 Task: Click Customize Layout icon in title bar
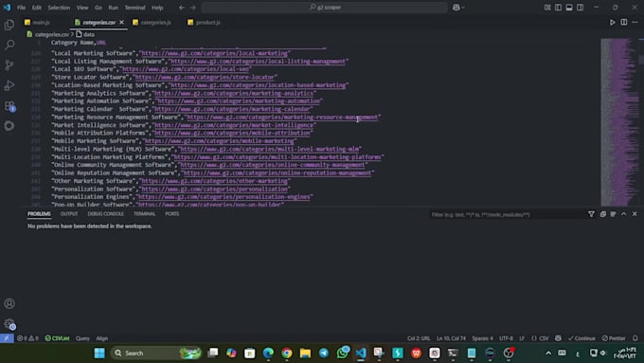click(x=547, y=8)
